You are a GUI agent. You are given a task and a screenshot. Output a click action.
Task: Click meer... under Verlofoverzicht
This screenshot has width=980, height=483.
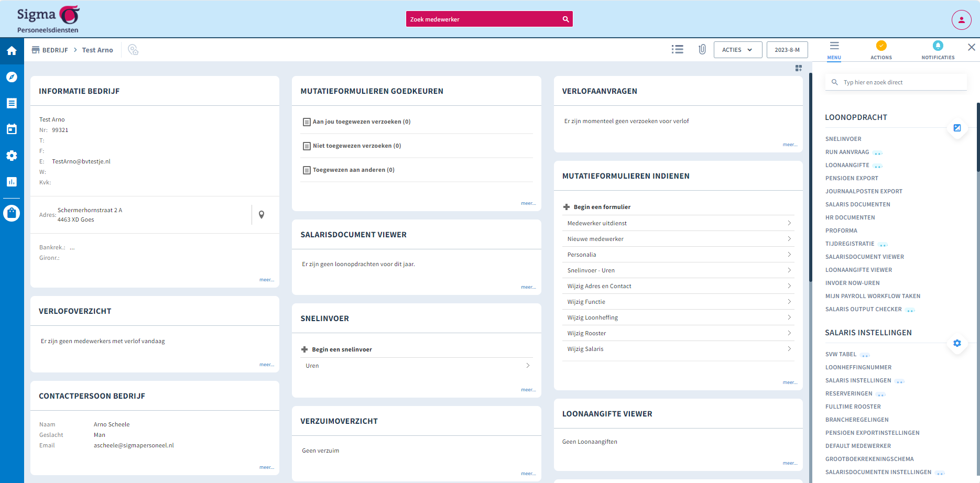point(267,364)
